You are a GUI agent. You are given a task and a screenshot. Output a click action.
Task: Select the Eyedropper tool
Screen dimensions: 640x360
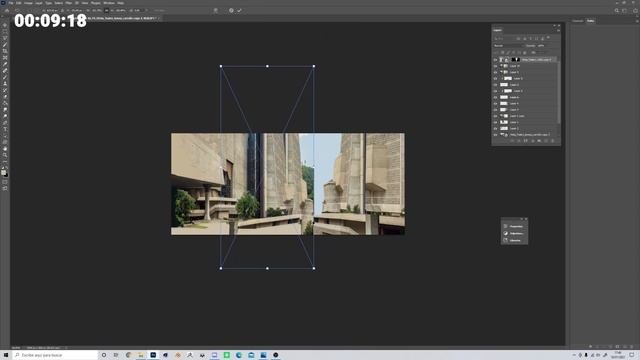coord(5,64)
